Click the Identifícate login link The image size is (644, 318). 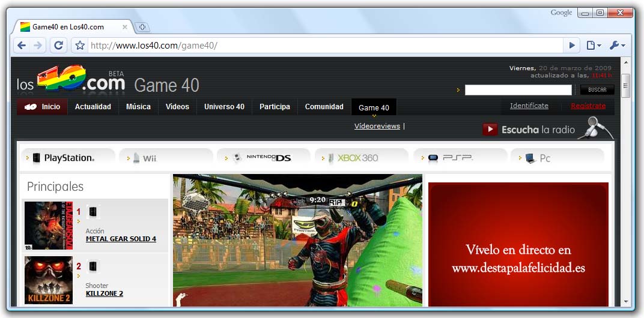click(529, 106)
